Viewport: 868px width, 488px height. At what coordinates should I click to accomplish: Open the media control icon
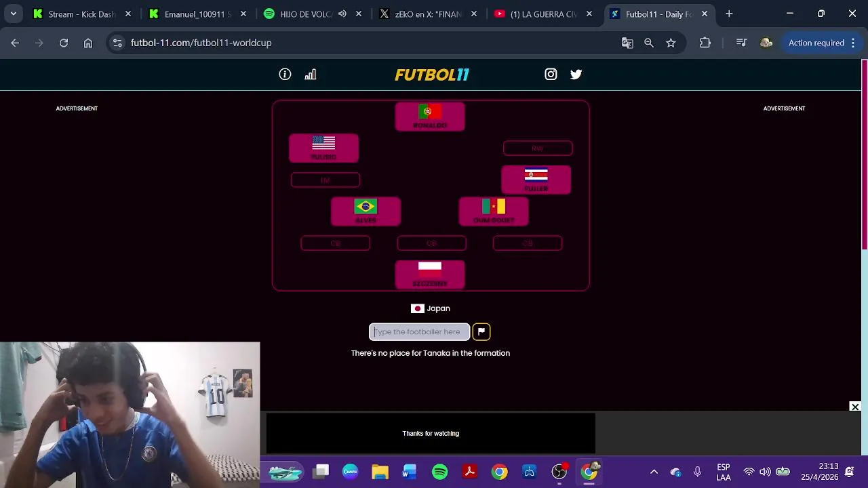(741, 43)
